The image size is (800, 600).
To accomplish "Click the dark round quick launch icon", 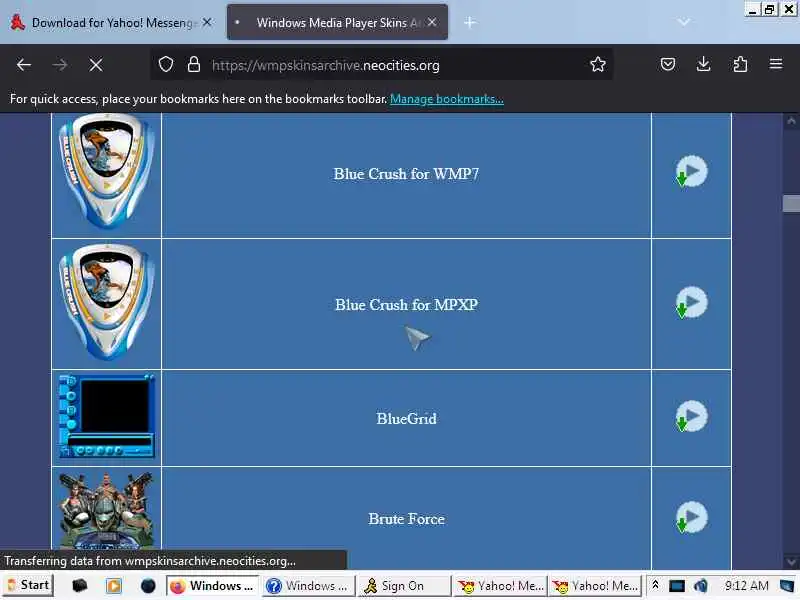I will tap(148, 586).
